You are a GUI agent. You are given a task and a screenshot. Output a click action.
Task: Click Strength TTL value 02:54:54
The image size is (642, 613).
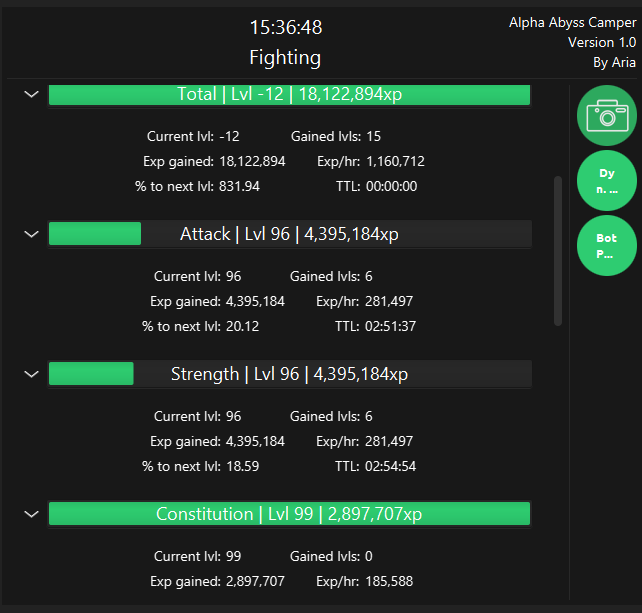click(390, 466)
